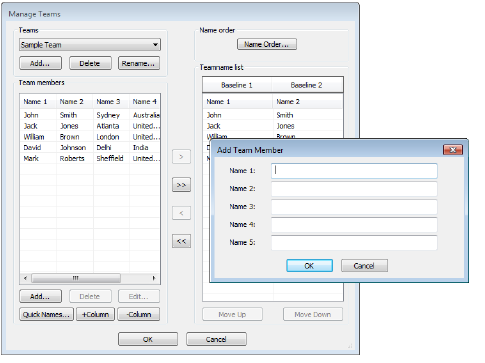This screenshot has height=363, width=485.
Task: Select Jack in Team members list
Action: (30, 126)
